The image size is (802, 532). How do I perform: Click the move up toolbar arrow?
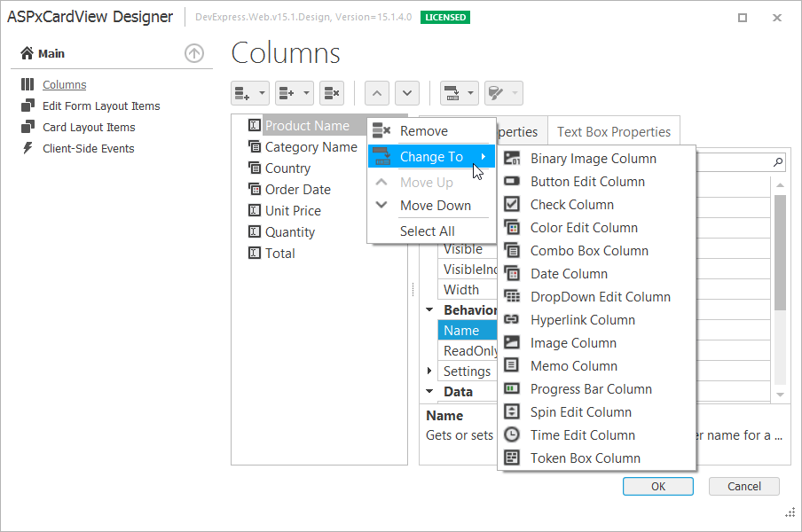[x=376, y=93]
